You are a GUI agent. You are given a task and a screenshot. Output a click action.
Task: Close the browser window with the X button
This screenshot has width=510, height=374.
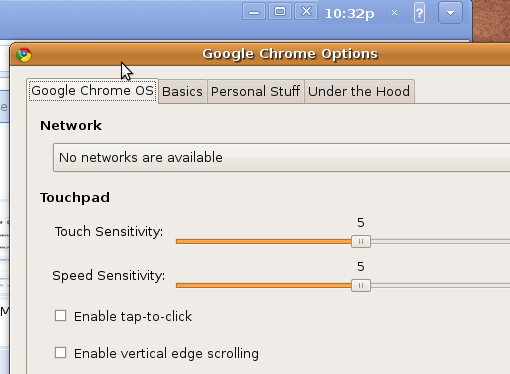point(306,12)
